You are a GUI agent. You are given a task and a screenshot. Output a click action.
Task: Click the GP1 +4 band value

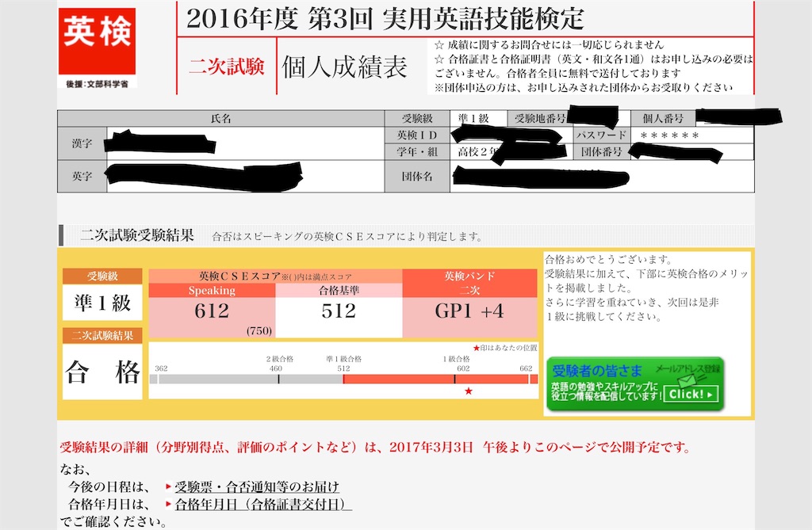(x=469, y=311)
